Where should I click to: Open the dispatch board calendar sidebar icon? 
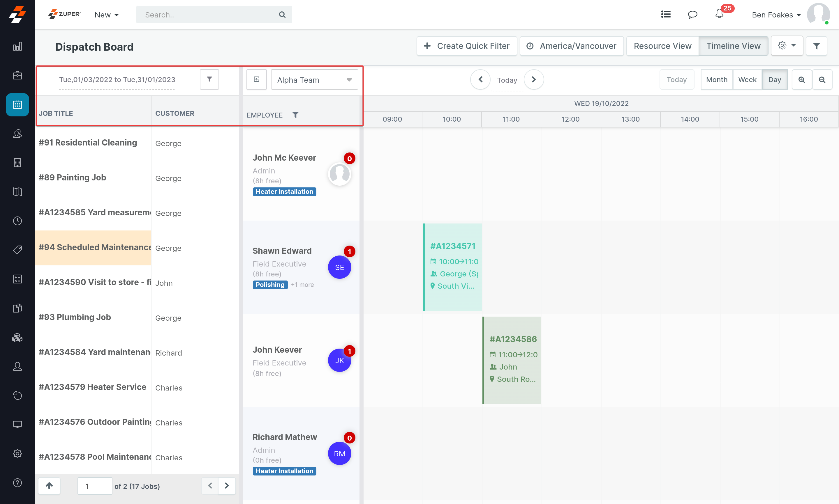point(17,104)
